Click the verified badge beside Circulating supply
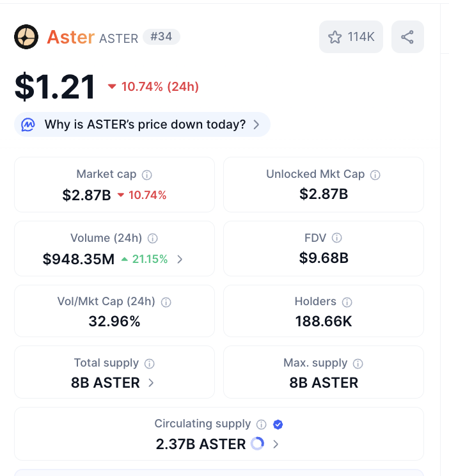This screenshot has width=449, height=476. tap(278, 424)
